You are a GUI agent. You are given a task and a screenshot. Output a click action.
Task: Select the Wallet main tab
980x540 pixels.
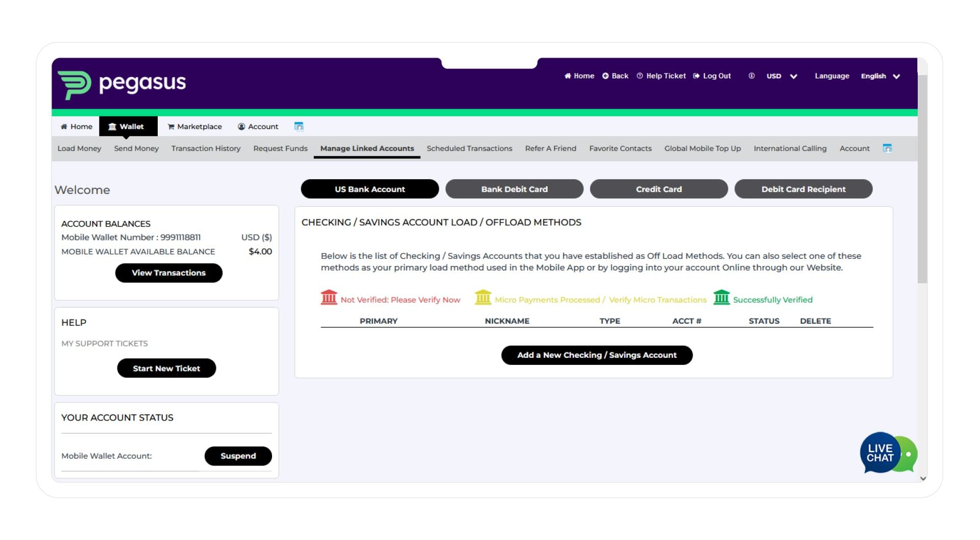[x=128, y=126]
